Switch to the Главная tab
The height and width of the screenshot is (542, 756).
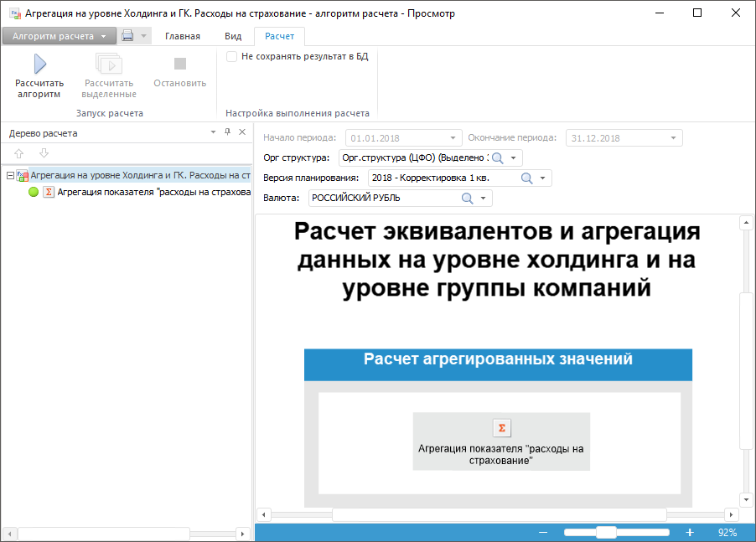tap(182, 36)
